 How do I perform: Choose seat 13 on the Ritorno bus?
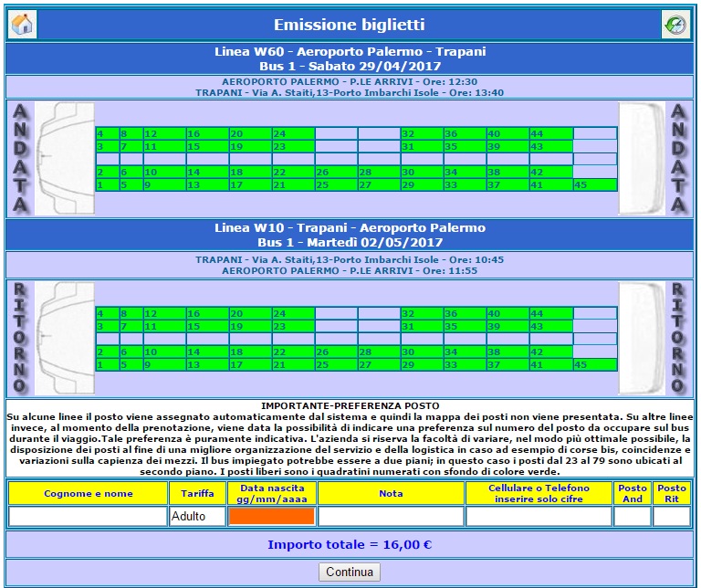pos(206,365)
